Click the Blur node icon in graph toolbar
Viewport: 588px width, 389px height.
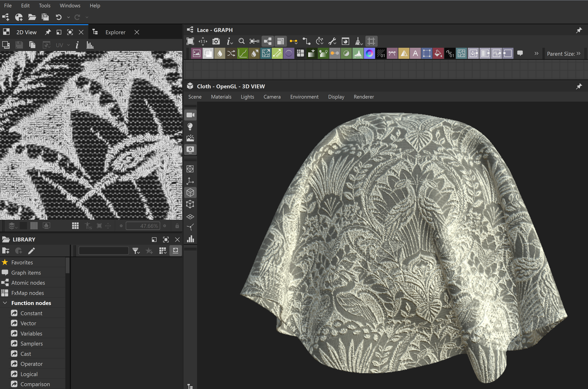(x=220, y=53)
